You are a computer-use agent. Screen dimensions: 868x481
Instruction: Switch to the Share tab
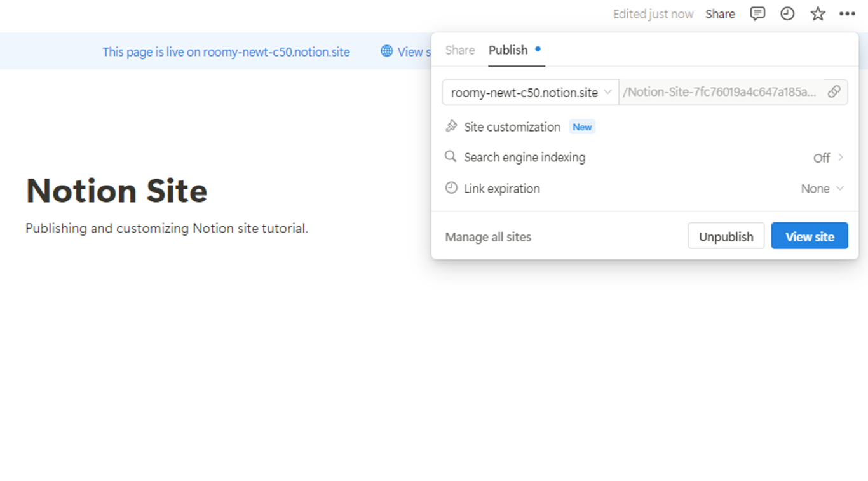click(460, 50)
